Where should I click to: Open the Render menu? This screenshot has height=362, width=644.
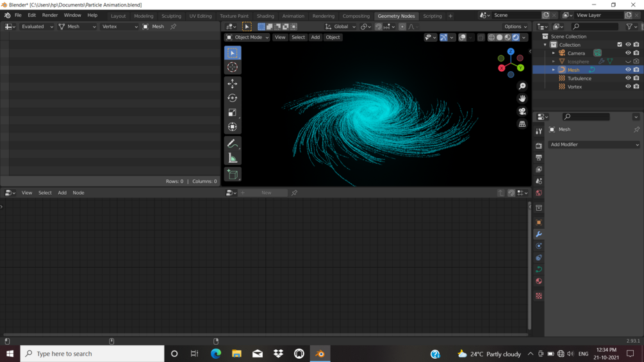50,15
